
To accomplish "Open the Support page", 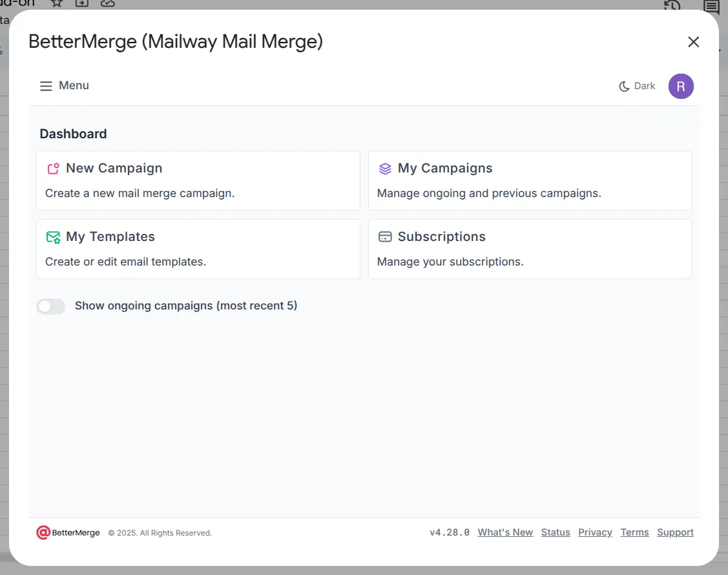I will tap(675, 532).
